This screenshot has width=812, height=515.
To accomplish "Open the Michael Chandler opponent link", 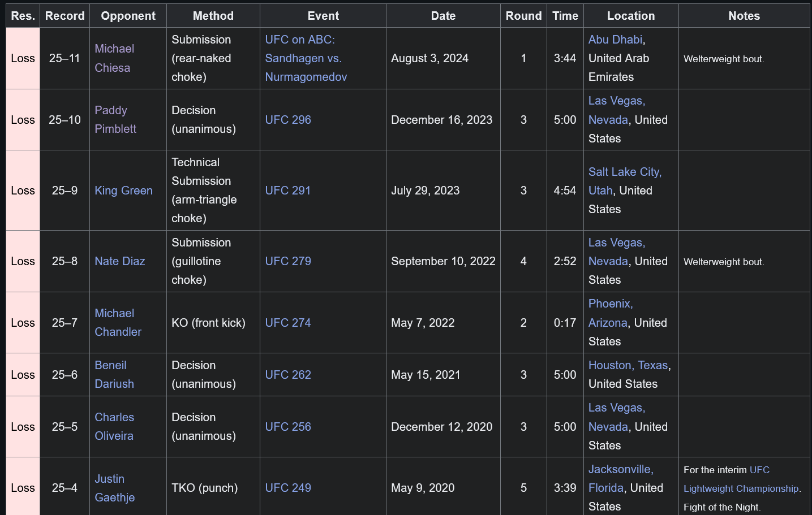I will pos(118,322).
